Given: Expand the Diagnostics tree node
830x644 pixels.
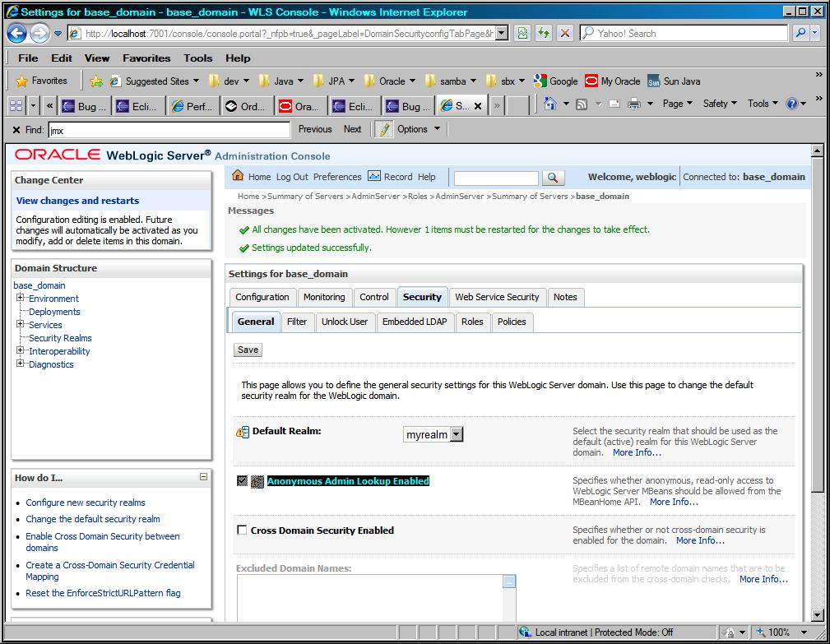Looking at the screenshot, I should (x=20, y=363).
